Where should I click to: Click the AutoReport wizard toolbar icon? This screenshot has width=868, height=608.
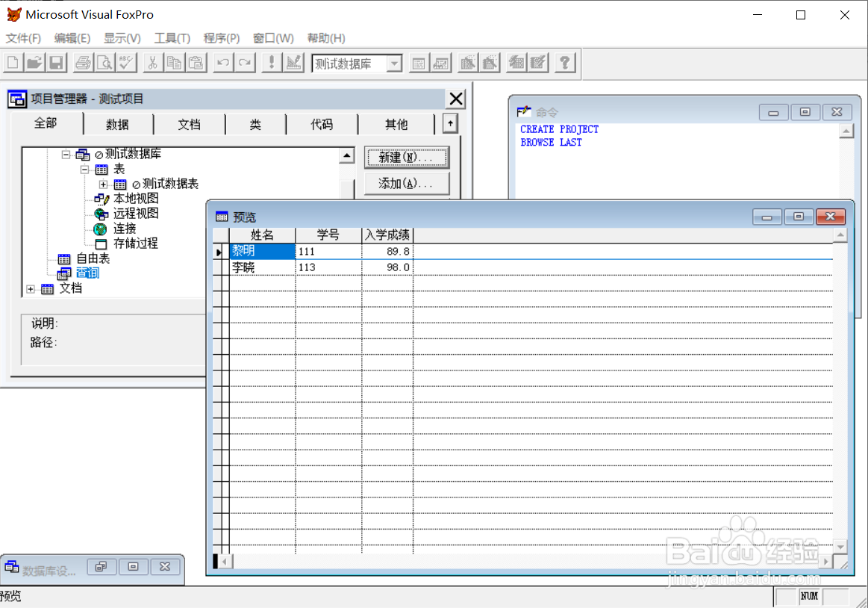coord(537,63)
